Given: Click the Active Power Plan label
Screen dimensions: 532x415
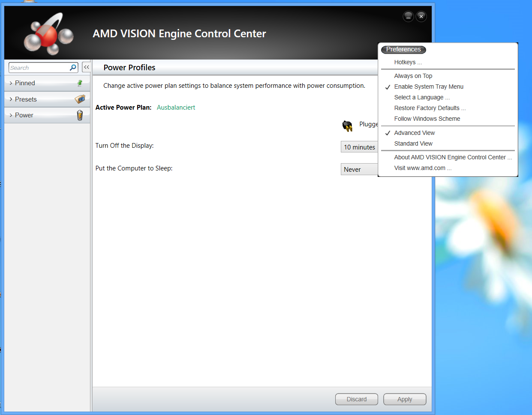Looking at the screenshot, I should [x=123, y=107].
